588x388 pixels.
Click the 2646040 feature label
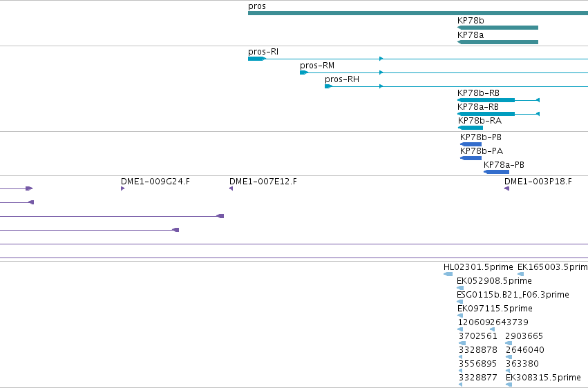point(524,350)
